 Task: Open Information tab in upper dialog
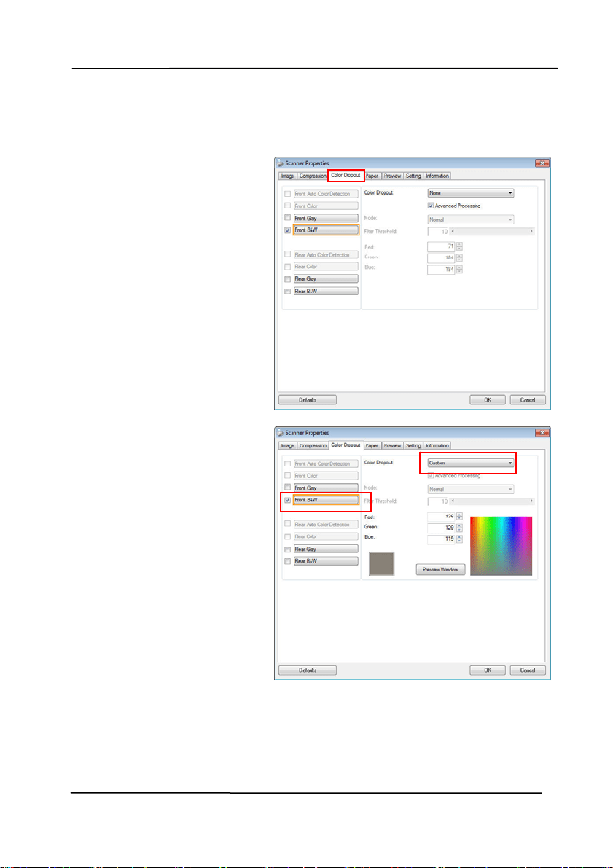[437, 176]
